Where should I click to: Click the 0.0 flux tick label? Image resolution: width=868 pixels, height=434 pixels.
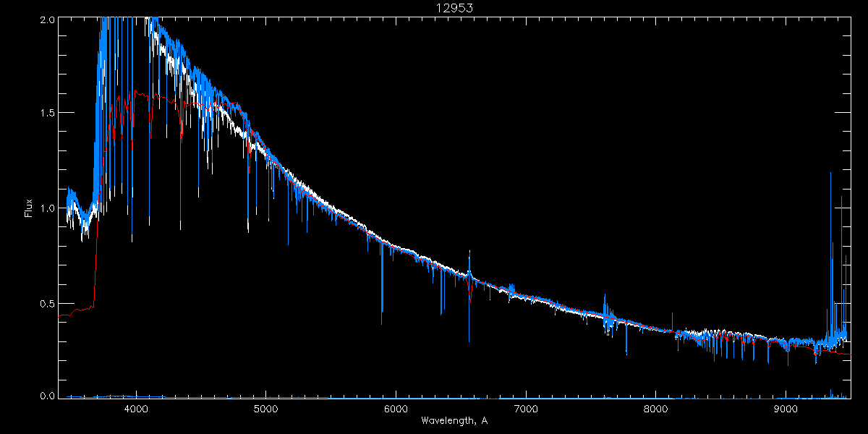point(46,396)
